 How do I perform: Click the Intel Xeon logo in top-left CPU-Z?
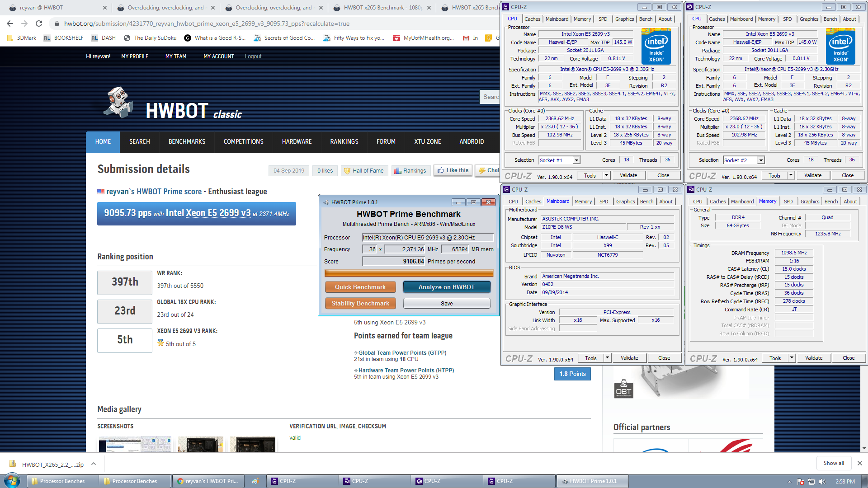point(656,46)
